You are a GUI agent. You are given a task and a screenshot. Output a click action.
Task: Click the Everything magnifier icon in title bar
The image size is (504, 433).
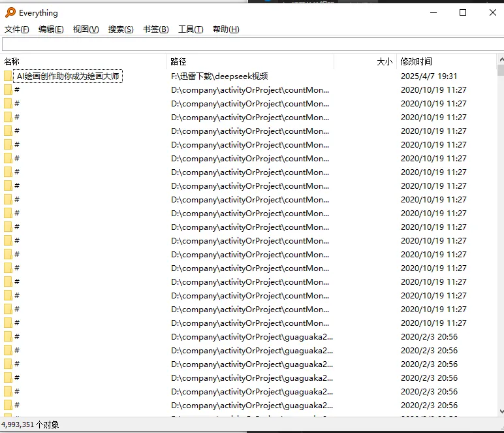tap(10, 12)
